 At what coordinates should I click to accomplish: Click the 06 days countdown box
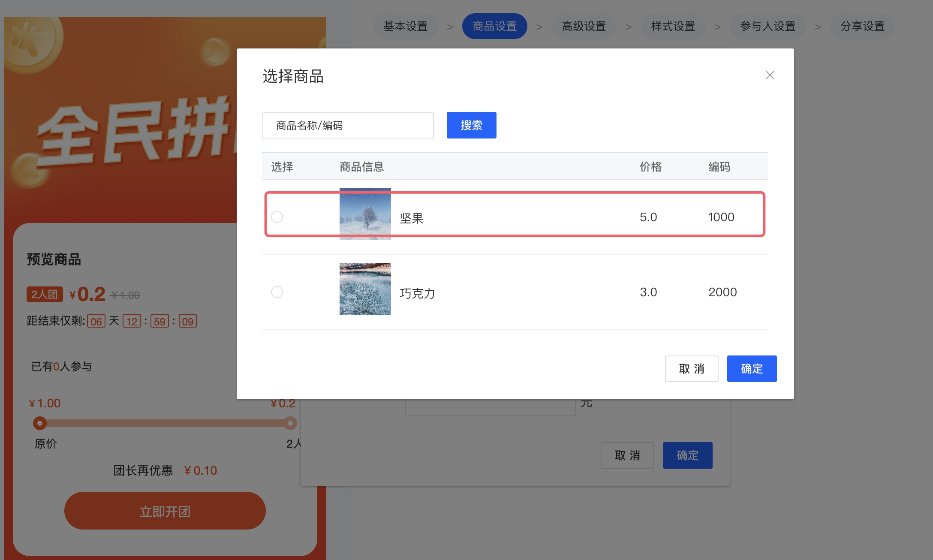tap(96, 321)
